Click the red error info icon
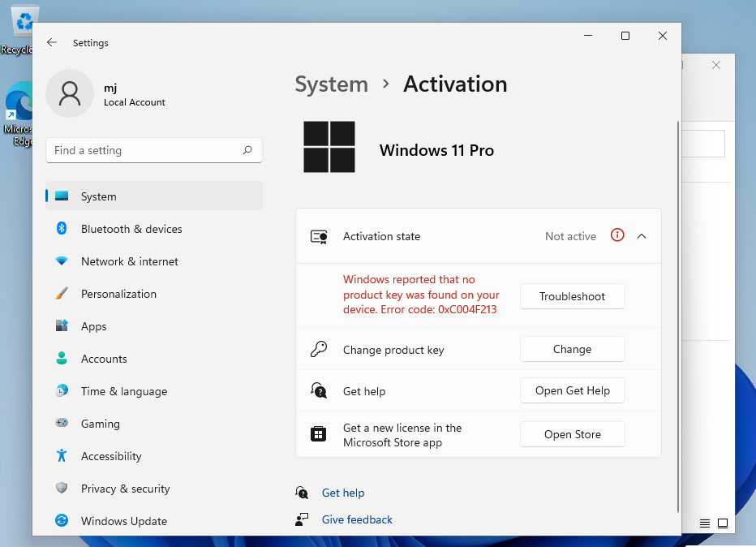 617,235
